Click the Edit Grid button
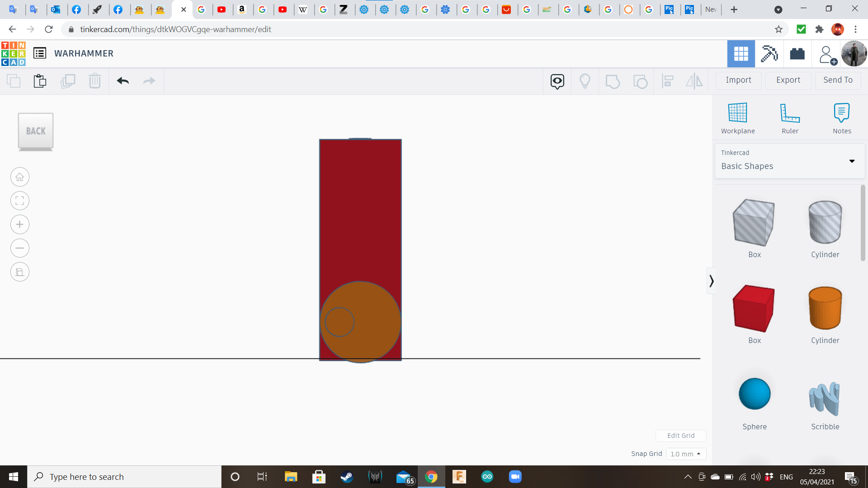The width and height of the screenshot is (868, 488). click(681, 435)
